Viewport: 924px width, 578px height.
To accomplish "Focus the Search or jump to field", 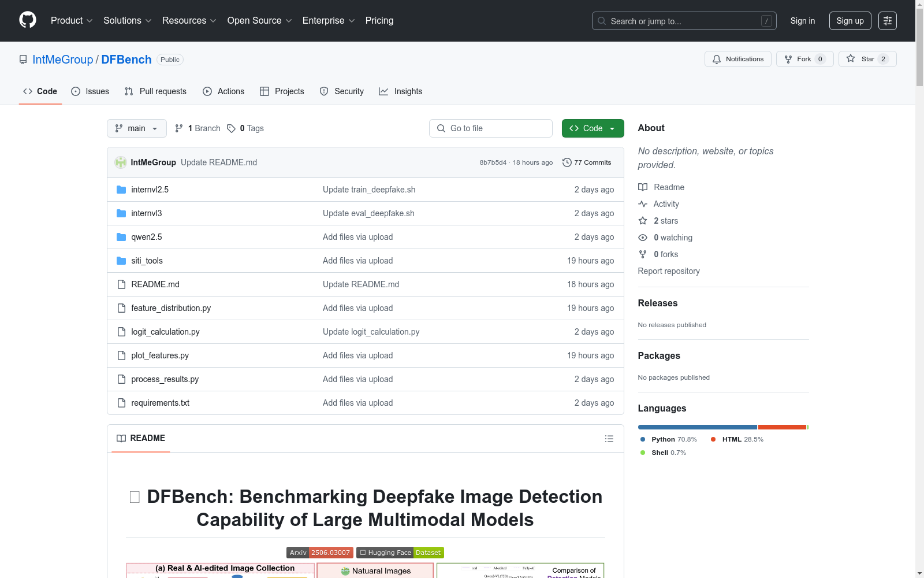I will coord(684,21).
